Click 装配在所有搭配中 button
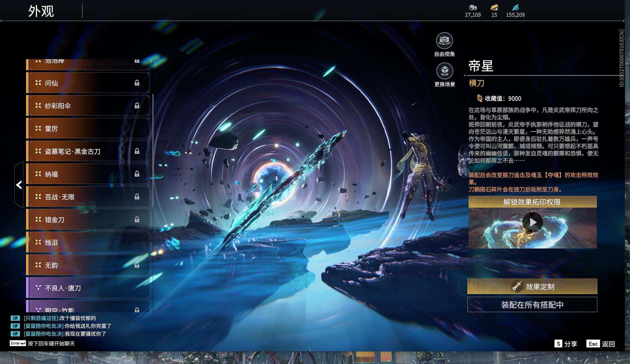The height and width of the screenshot is (364, 630). (532, 305)
